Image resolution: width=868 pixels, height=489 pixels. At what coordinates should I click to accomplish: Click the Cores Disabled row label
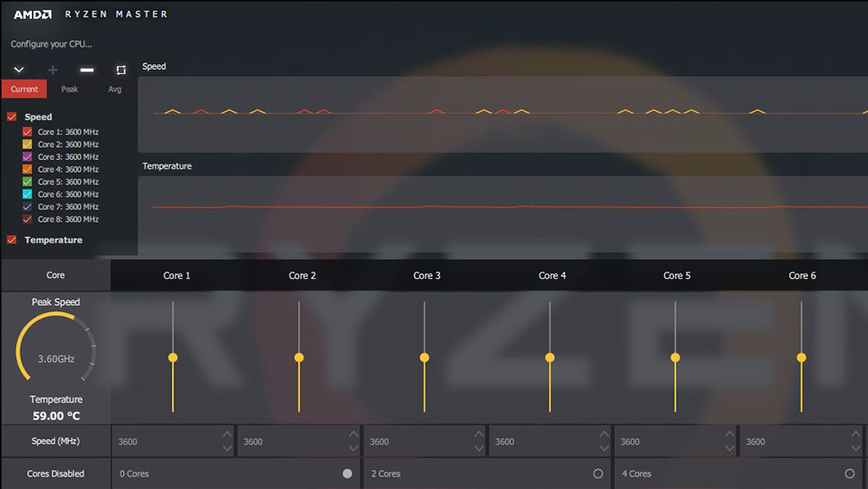coord(55,474)
